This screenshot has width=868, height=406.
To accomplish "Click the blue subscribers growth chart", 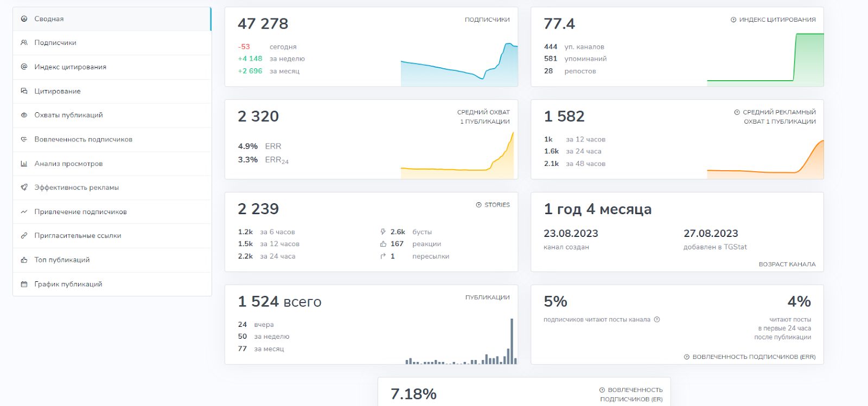I will click(459, 65).
